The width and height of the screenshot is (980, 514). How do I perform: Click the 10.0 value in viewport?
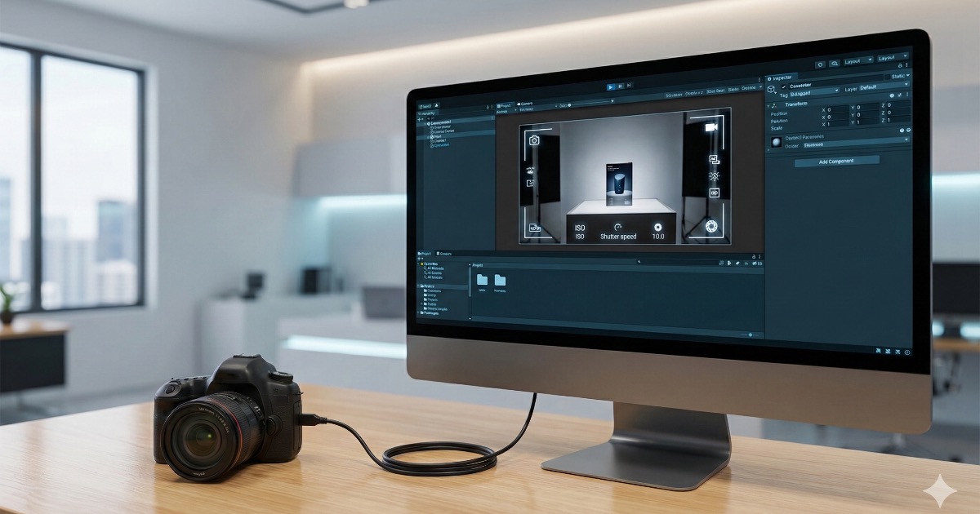658,237
